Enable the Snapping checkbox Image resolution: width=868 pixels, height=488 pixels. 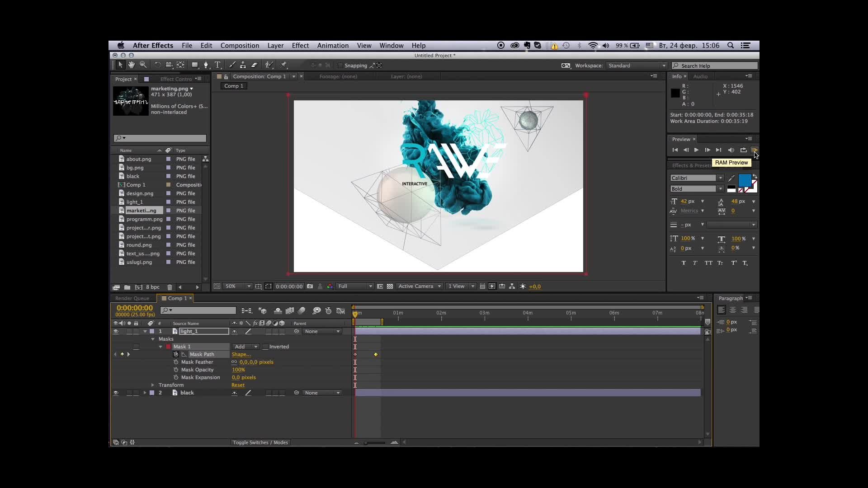pyautogui.click(x=340, y=66)
